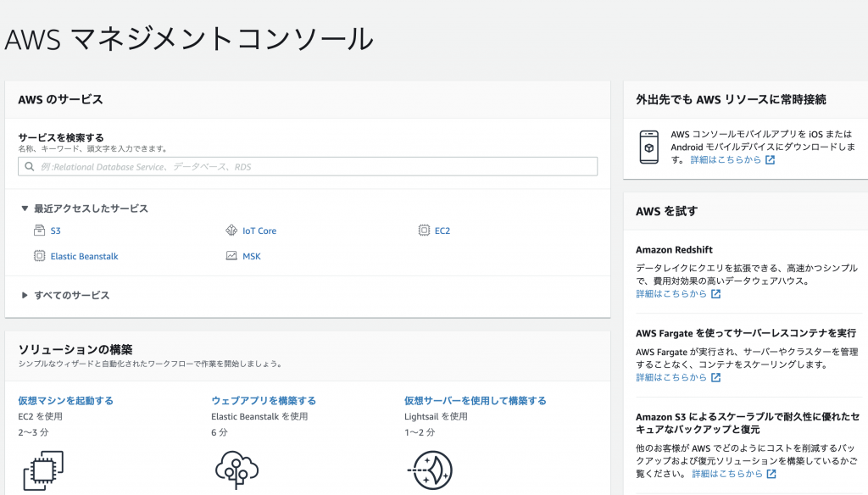Click the AWS Fargate を使ってサーバーレスコンテナを実行 heading
868x495 pixels.
[x=746, y=333]
